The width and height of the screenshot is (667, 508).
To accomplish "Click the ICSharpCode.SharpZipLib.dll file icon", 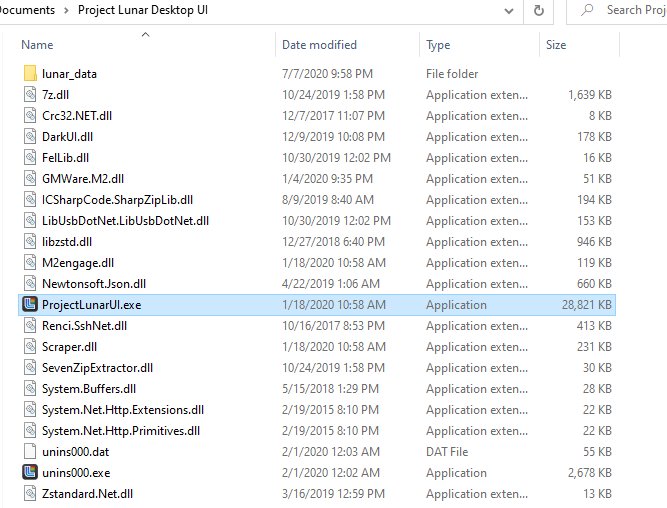I will click(x=30, y=200).
